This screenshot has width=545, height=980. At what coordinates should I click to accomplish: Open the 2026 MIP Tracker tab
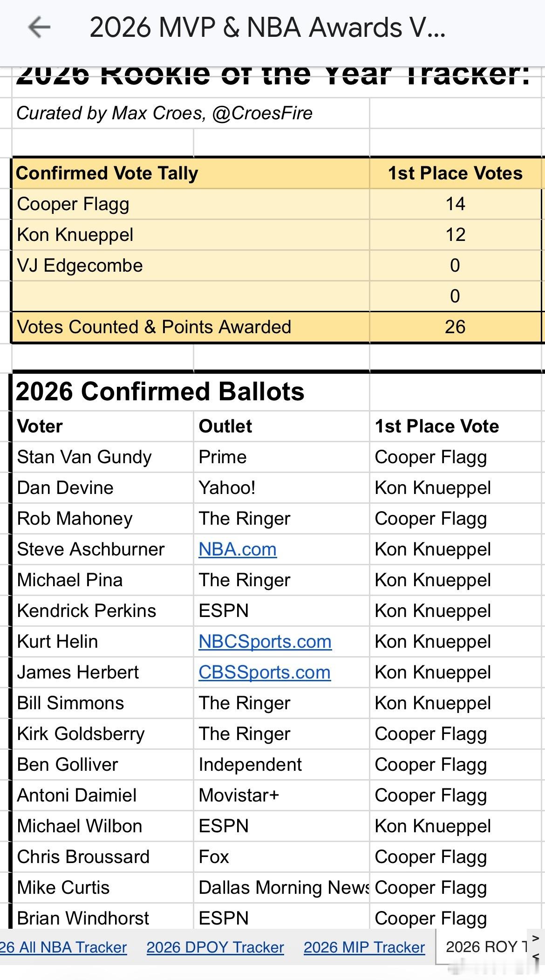364,947
